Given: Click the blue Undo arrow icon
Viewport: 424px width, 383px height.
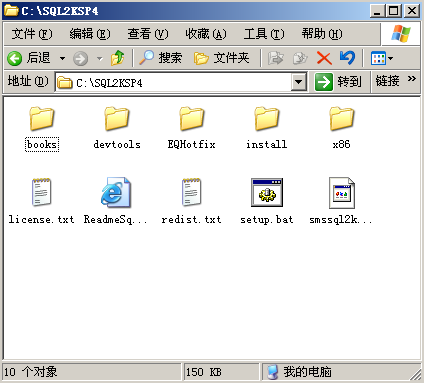Looking at the screenshot, I should pyautogui.click(x=348, y=58).
